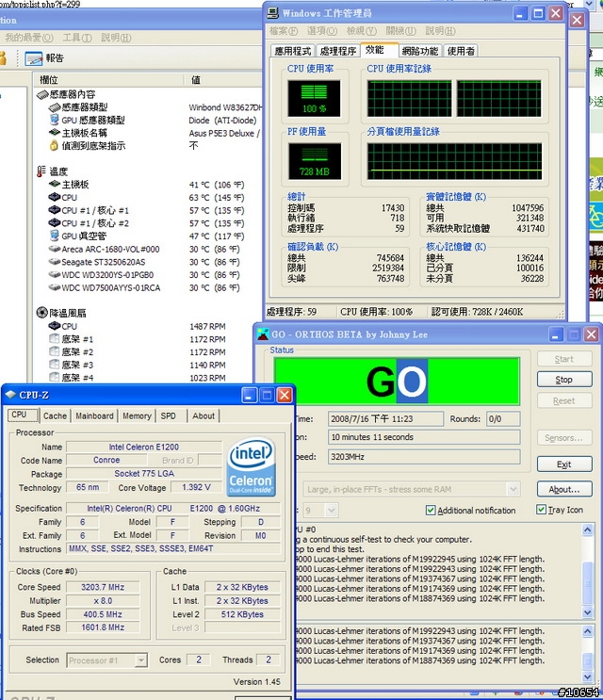Click the ORTHOS Speed field showing 3203MHz
The image size is (603, 700).
pyautogui.click(x=424, y=457)
